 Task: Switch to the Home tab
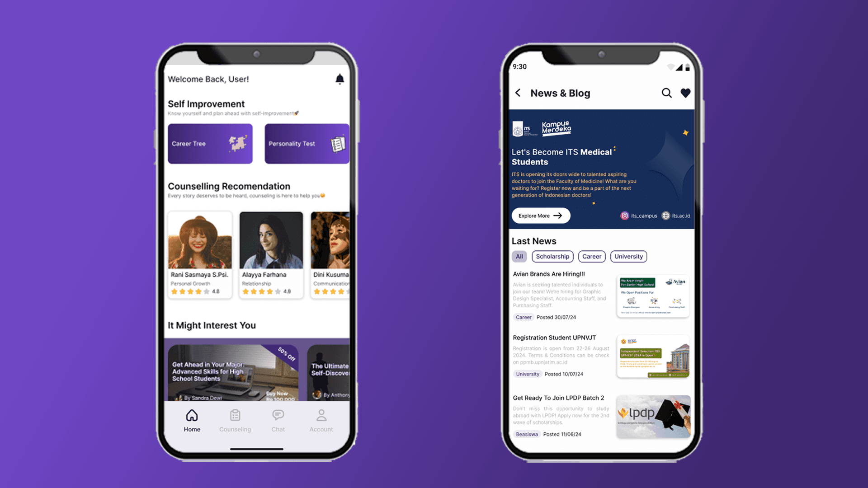pyautogui.click(x=191, y=420)
